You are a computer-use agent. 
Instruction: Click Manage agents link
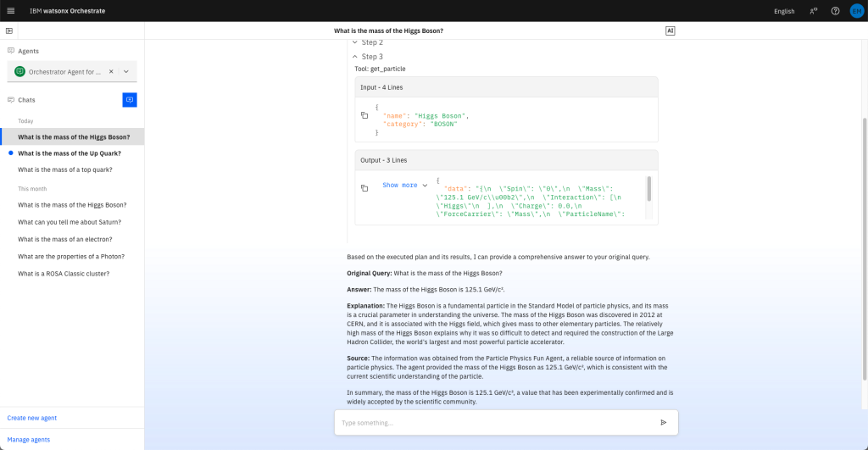point(29,440)
